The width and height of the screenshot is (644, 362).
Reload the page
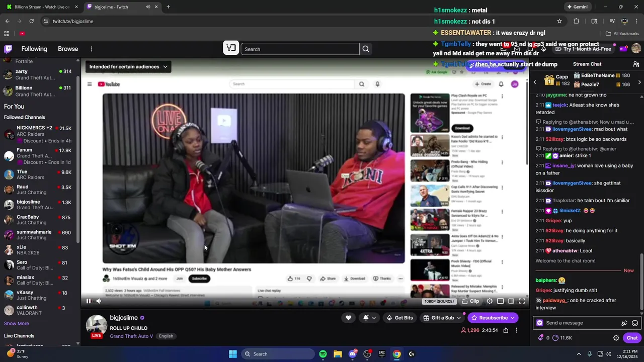point(32,21)
